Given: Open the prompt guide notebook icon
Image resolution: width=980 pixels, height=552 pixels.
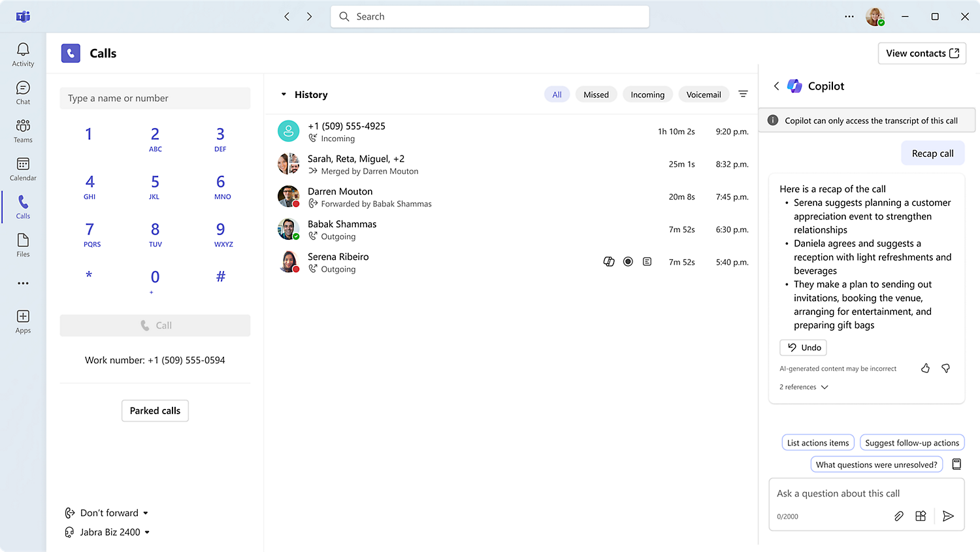Looking at the screenshot, I should click(x=956, y=464).
